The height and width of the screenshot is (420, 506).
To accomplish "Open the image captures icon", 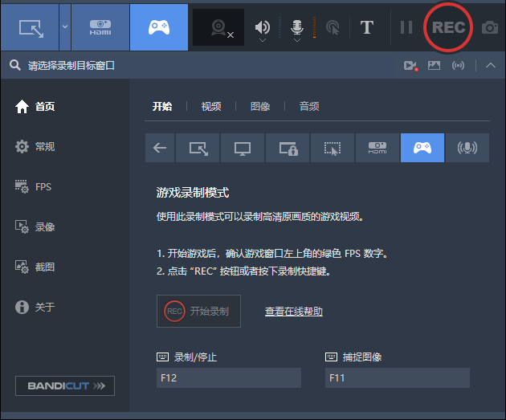I will [x=434, y=66].
